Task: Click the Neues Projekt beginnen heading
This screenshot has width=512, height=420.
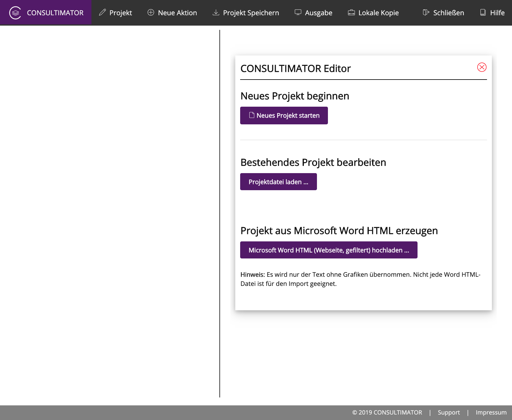Action: tap(295, 96)
